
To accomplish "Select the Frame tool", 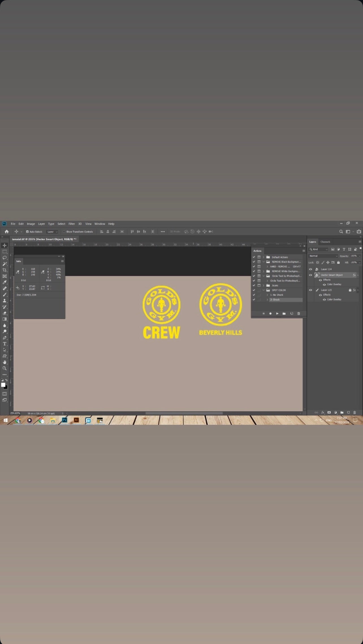I will (5, 276).
